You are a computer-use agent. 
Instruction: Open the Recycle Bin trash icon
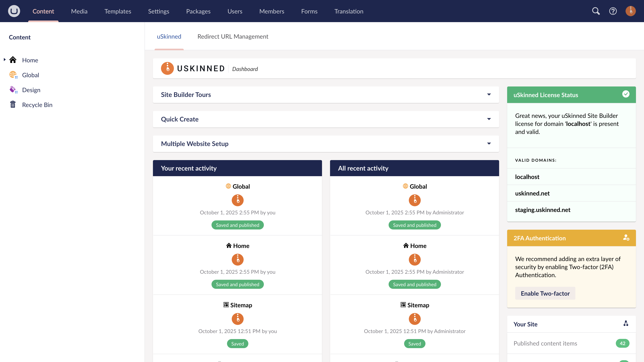(13, 104)
